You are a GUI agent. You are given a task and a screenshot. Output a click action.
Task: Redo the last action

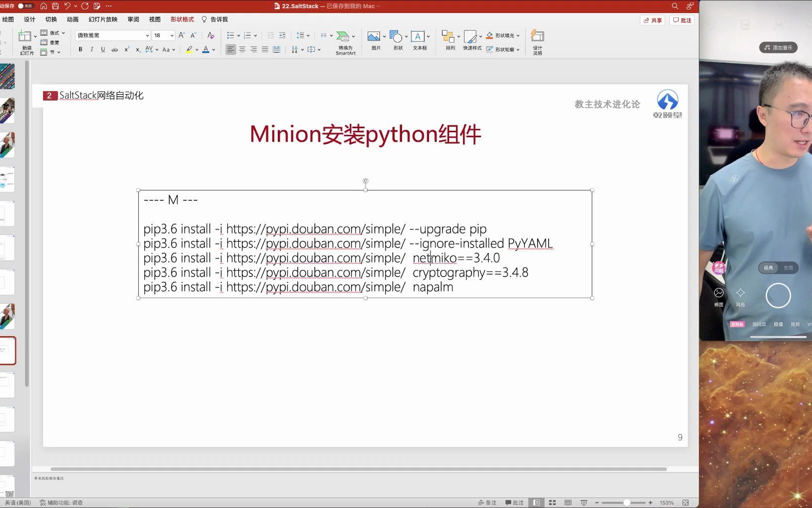(x=85, y=6)
